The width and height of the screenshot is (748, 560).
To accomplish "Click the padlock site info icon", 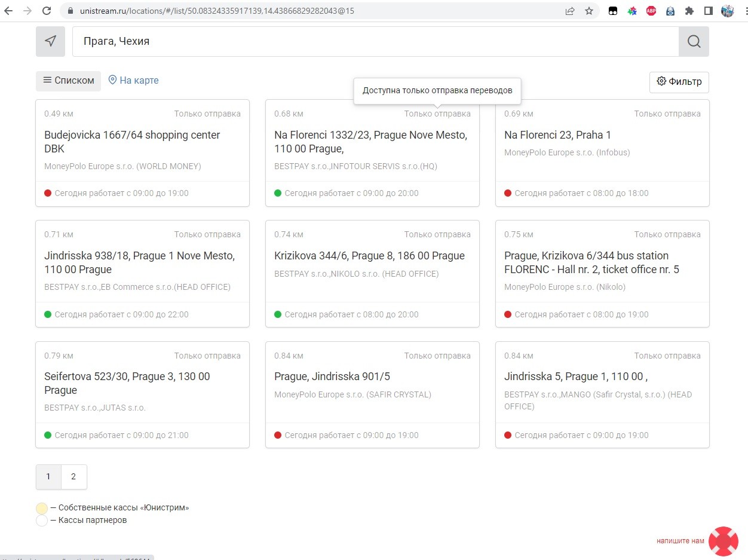I will click(70, 11).
